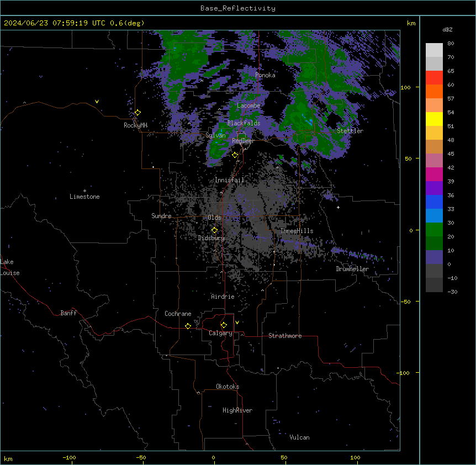Image resolution: width=476 pixels, height=465 pixels.
Task: Click the white plus marker north of Drumheller
Action: [338, 207]
